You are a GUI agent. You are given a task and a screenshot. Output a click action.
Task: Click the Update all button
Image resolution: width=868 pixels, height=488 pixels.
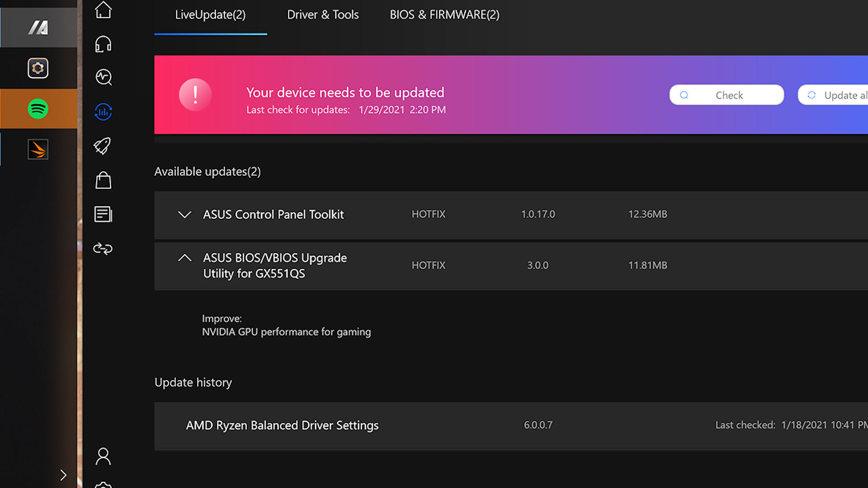pos(833,95)
